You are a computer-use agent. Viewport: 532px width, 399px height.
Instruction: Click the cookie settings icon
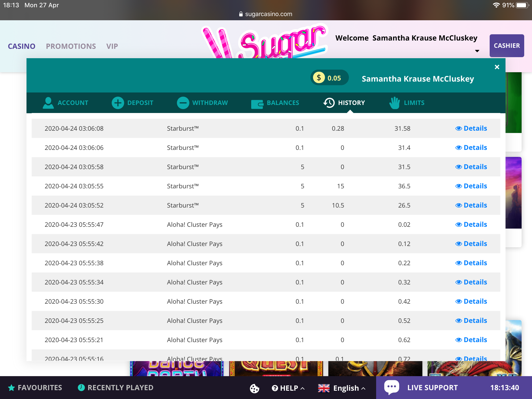(x=254, y=388)
